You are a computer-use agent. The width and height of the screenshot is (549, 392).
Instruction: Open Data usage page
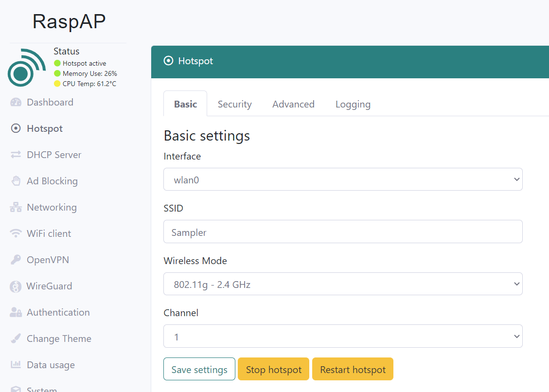[51, 365]
